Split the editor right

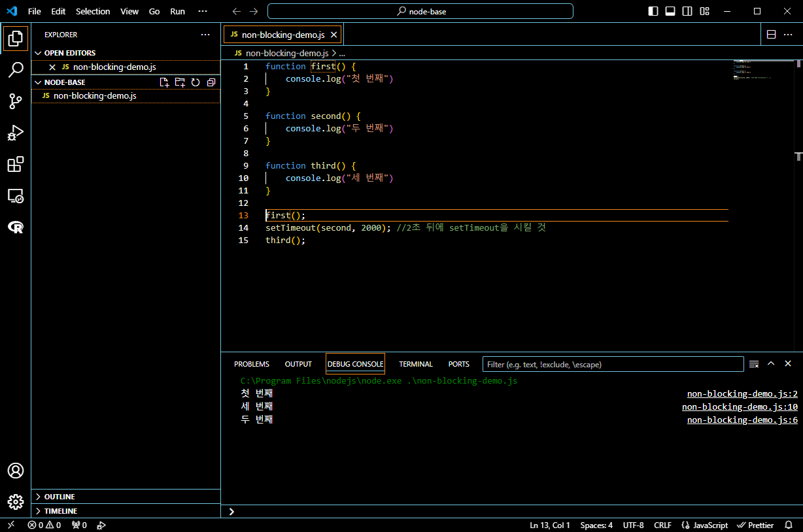771,35
